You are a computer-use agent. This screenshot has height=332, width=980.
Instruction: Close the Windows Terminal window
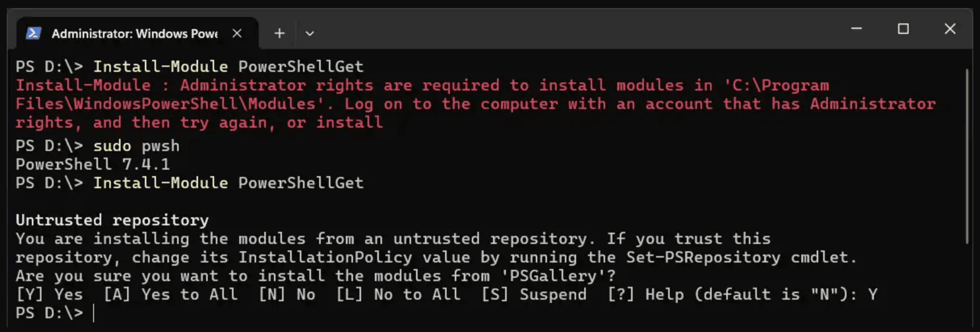click(950, 29)
